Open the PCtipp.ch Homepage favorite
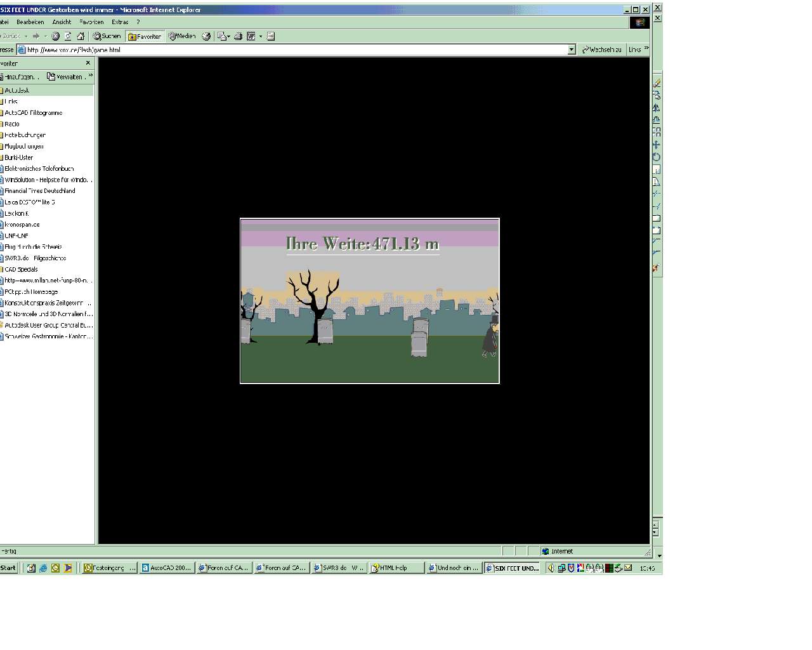 pos(30,291)
